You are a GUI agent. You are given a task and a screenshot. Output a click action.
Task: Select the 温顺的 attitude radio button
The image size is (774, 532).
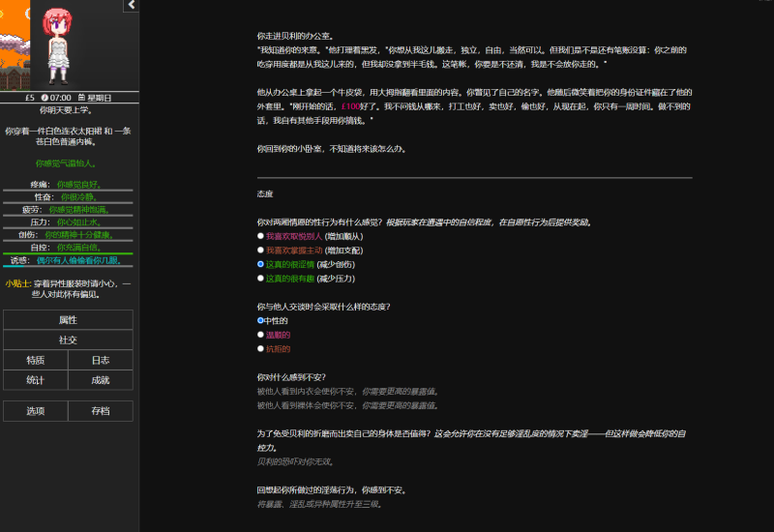pyautogui.click(x=260, y=335)
